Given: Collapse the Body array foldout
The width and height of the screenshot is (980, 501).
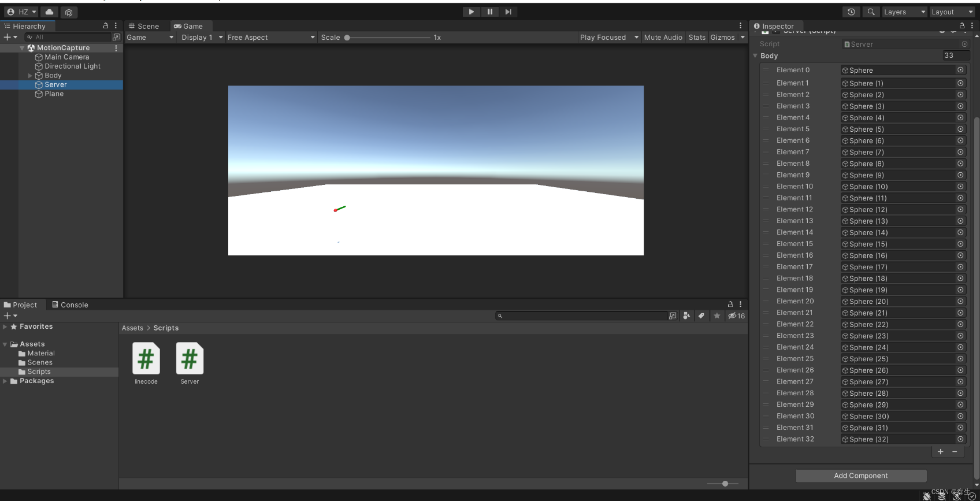Looking at the screenshot, I should click(755, 56).
